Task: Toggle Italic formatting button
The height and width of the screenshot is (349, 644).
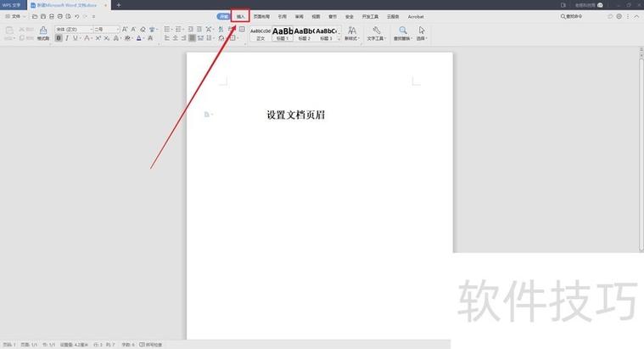Action: coord(67,38)
